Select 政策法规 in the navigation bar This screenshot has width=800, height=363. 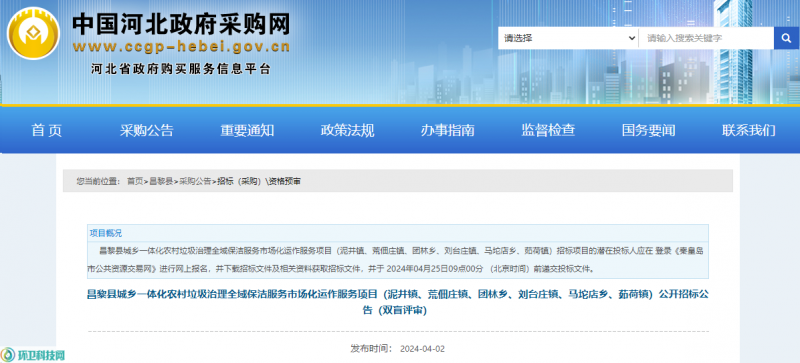(347, 130)
